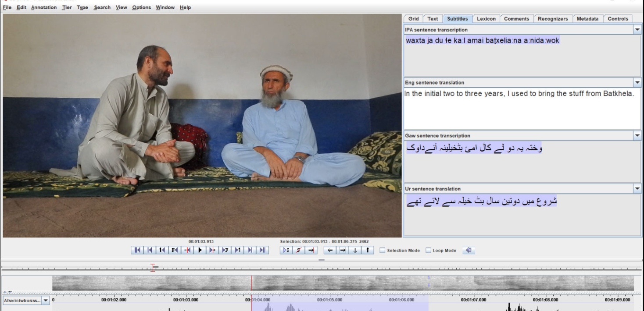644x311 pixels.
Task: Click the Urdu sentence translation text
Action: [x=481, y=201]
